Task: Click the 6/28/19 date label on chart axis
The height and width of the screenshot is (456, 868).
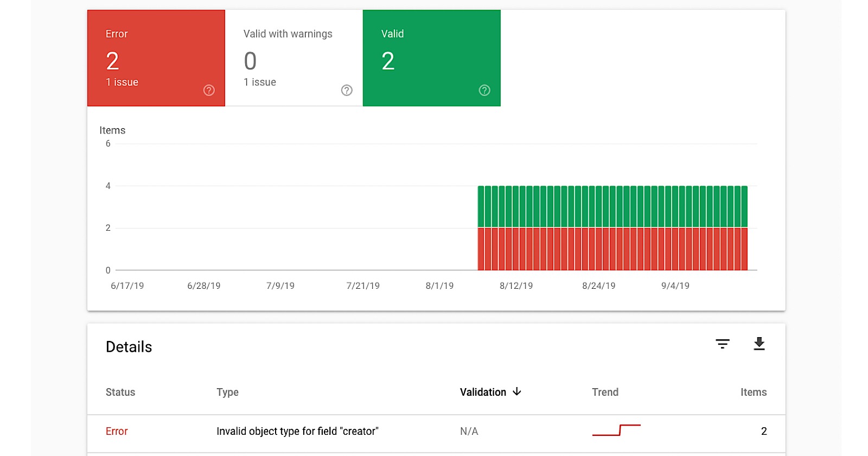Action: [x=204, y=286]
